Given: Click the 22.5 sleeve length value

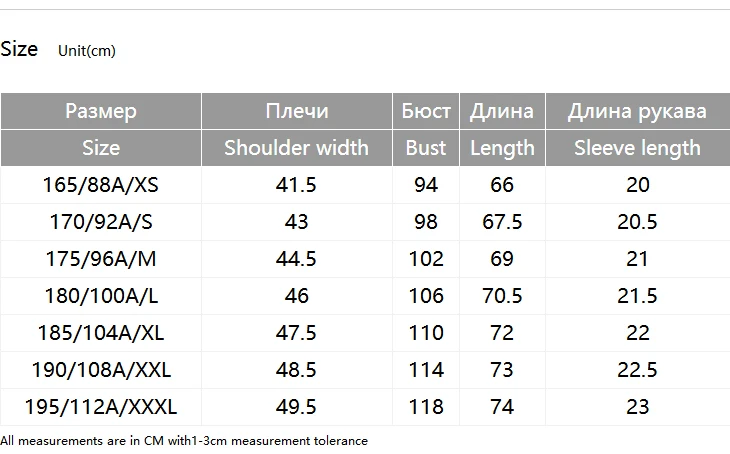Looking at the screenshot, I should [637, 370].
